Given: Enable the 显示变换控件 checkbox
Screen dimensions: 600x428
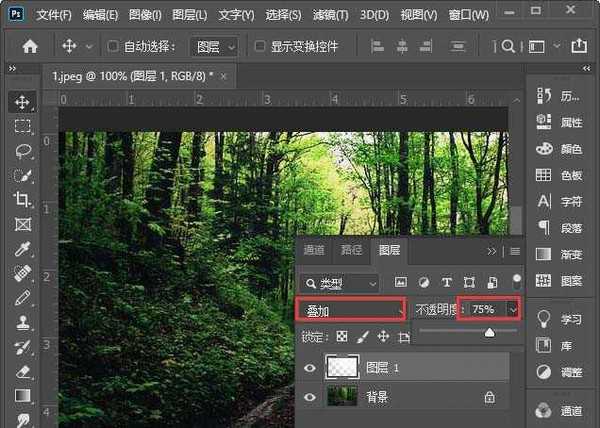Looking at the screenshot, I should tap(260, 47).
